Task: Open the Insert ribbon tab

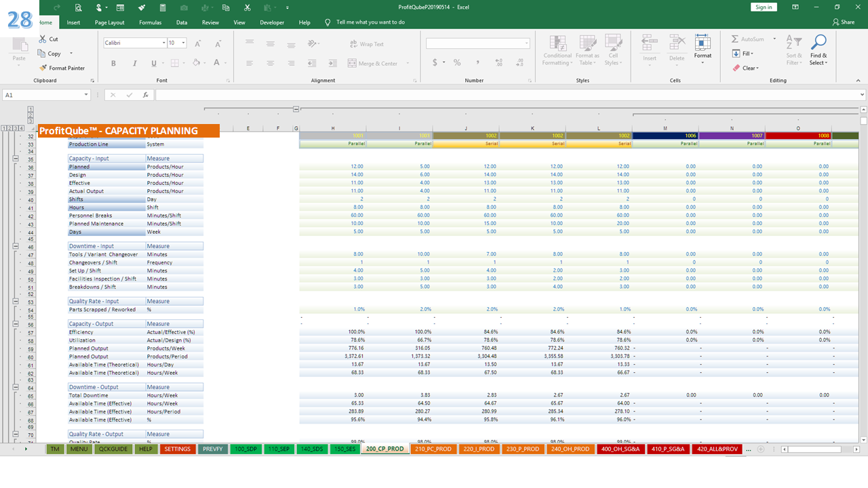Action: [73, 22]
